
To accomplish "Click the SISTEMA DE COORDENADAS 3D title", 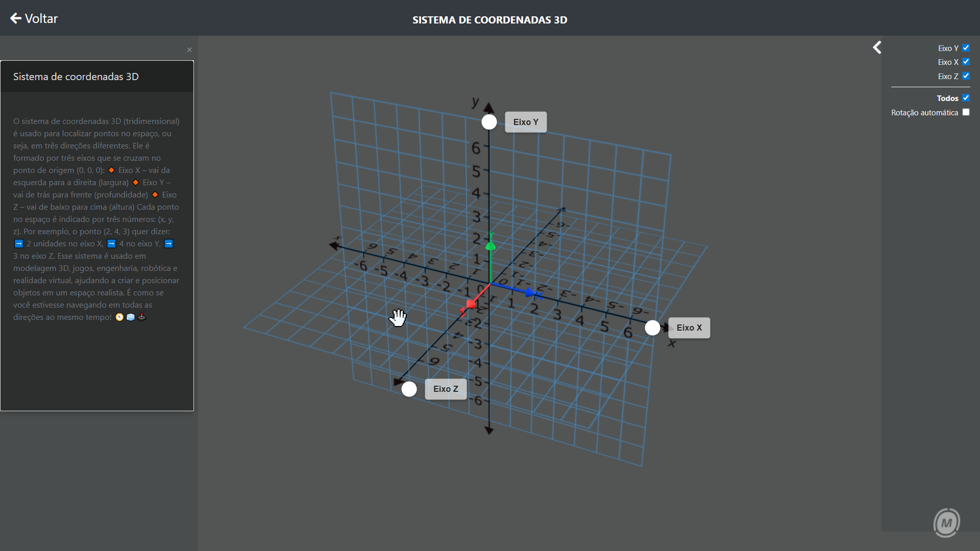I will [x=489, y=20].
